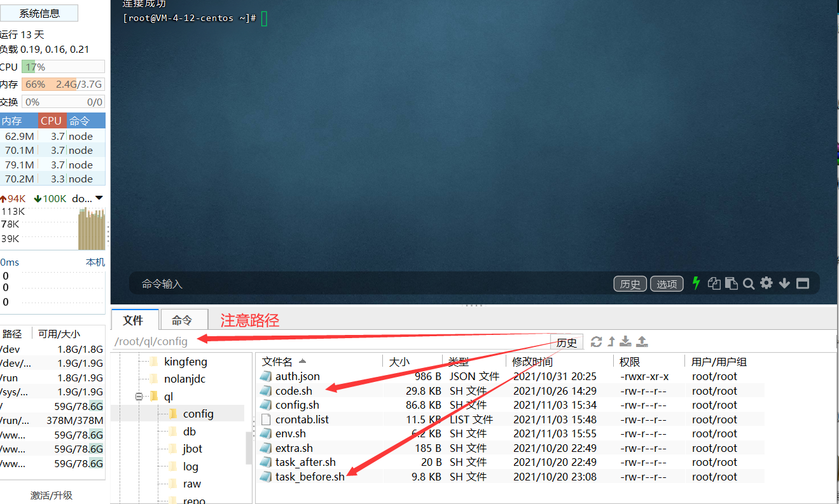Image resolution: width=839 pixels, height=504 pixels.
Task: Click the nolanjdc folder icon
Action: pyautogui.click(x=153, y=379)
